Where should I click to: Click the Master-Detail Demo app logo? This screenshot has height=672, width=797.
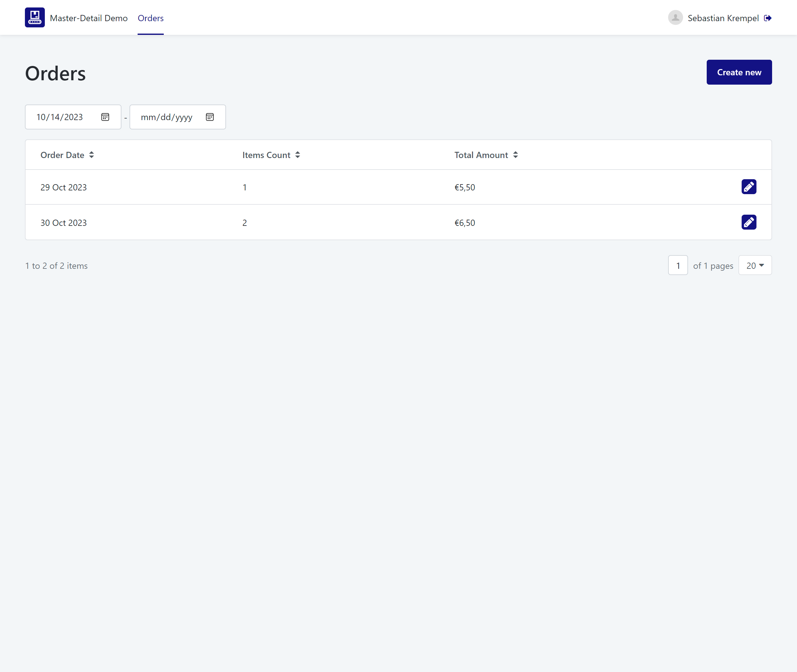click(35, 17)
